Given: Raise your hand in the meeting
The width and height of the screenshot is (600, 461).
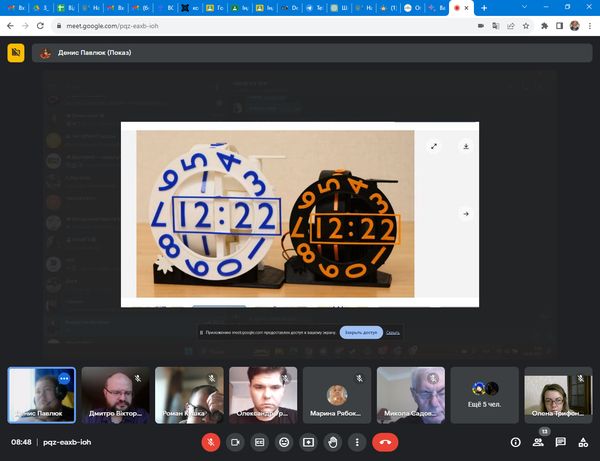Looking at the screenshot, I should click(x=333, y=441).
